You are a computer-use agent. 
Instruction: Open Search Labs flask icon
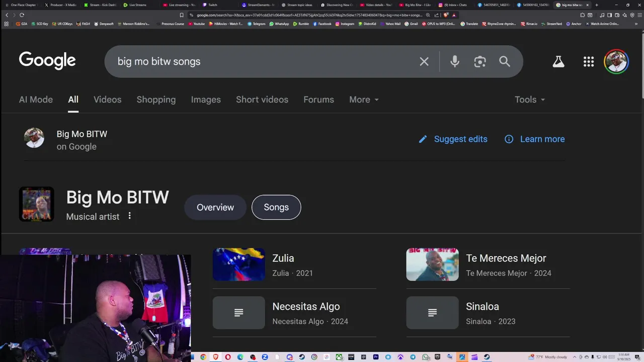pos(558,61)
